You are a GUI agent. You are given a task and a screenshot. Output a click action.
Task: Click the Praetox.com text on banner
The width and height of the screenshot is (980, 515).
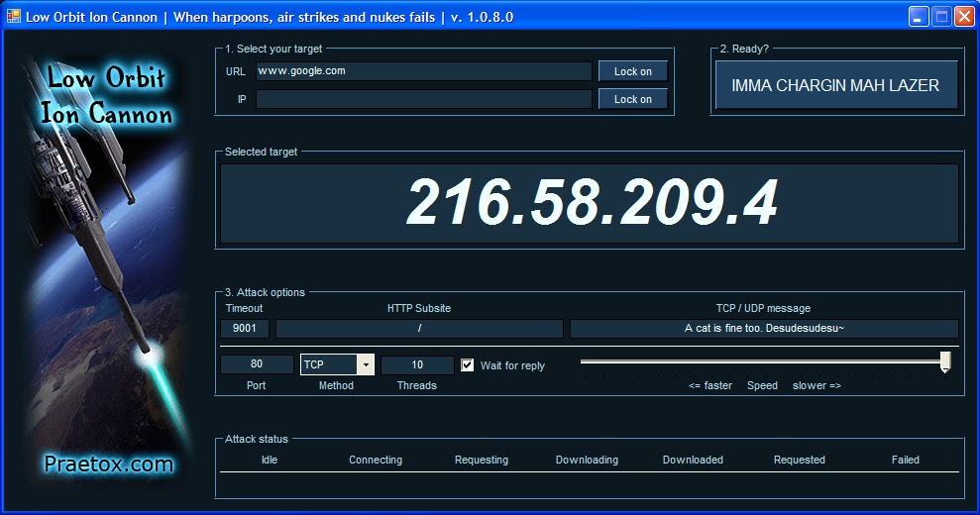click(109, 463)
